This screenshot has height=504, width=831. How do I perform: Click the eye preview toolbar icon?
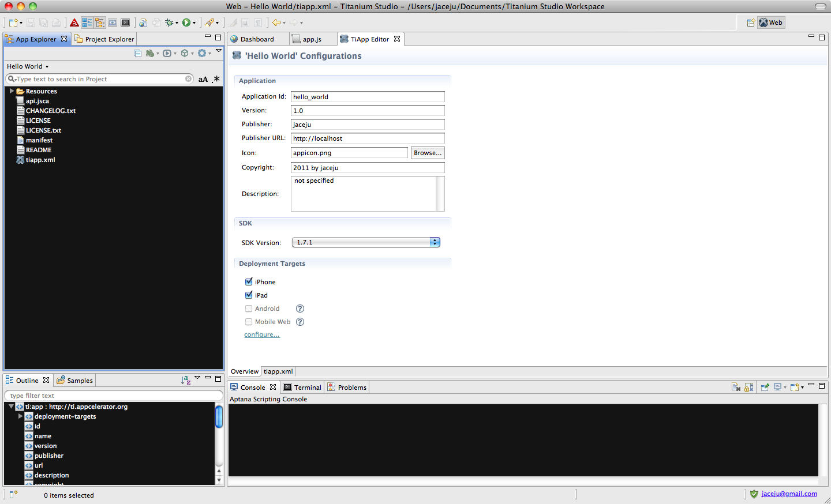click(113, 22)
